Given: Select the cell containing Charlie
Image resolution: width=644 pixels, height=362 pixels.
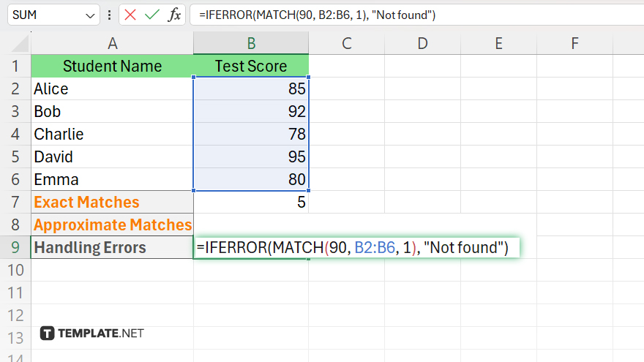Looking at the screenshot, I should 112,135.
